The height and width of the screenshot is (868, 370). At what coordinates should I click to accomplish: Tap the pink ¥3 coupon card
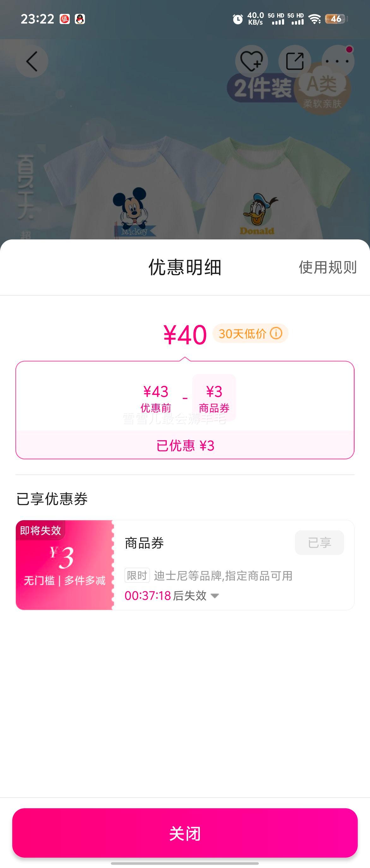tap(64, 565)
